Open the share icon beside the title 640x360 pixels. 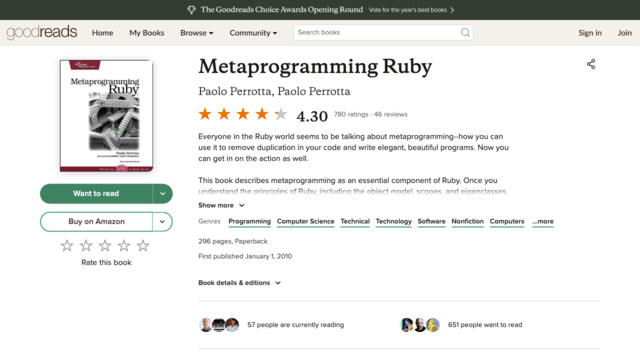(591, 64)
